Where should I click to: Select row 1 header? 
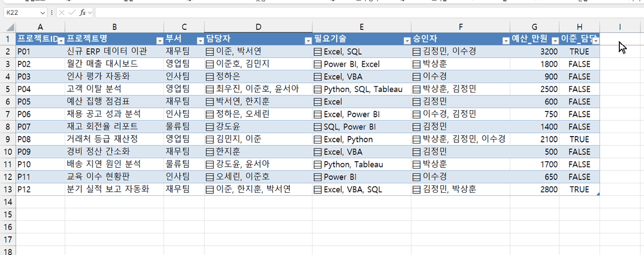click(8, 39)
